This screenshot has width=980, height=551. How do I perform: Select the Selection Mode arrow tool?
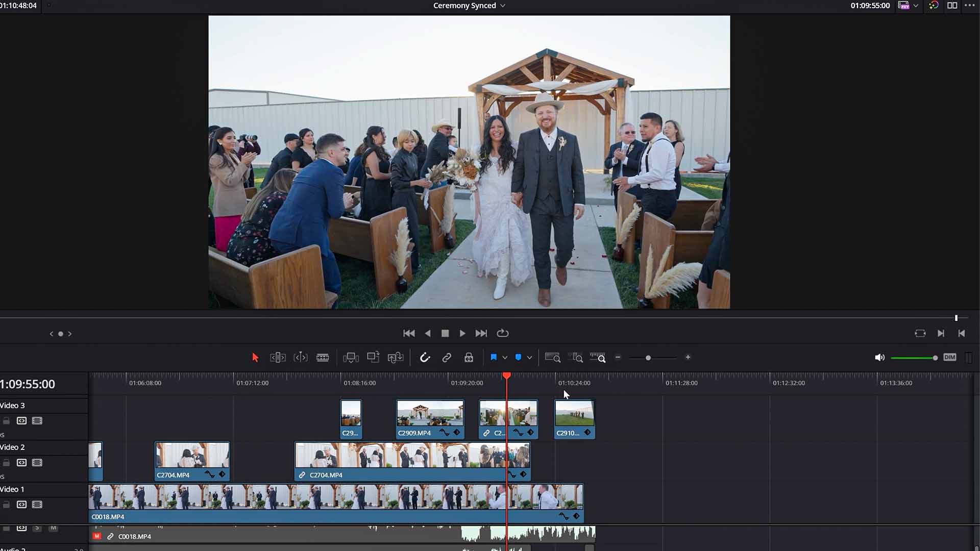point(255,358)
